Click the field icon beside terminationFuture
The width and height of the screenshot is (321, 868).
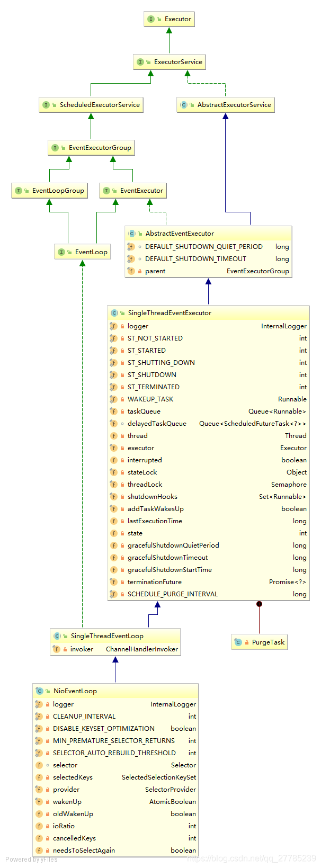tap(113, 582)
